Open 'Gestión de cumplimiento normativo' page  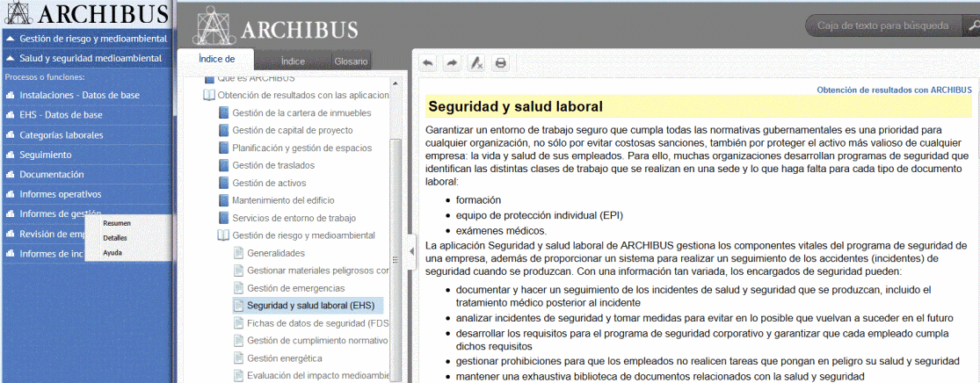pyautogui.click(x=317, y=341)
